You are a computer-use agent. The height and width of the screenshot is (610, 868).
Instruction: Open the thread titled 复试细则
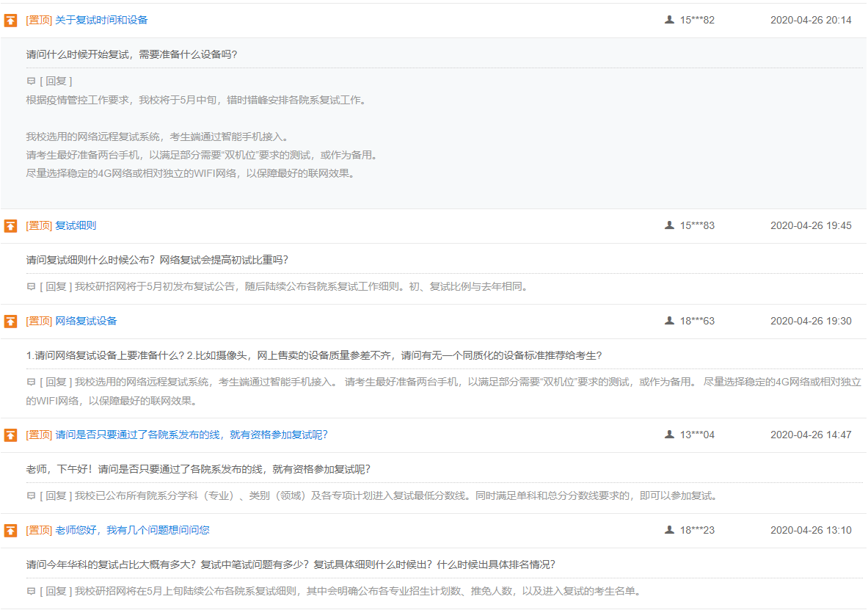[x=76, y=225]
